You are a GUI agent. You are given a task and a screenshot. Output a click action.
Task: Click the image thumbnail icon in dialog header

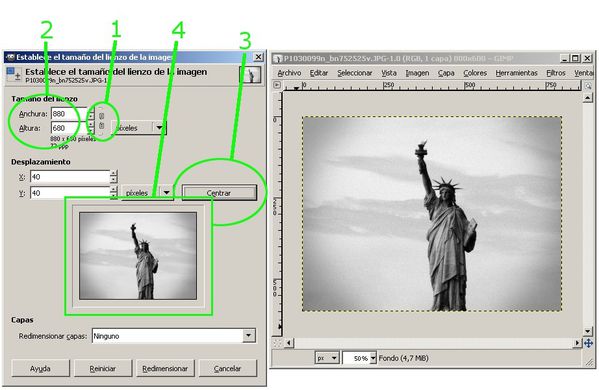pyautogui.click(x=250, y=75)
